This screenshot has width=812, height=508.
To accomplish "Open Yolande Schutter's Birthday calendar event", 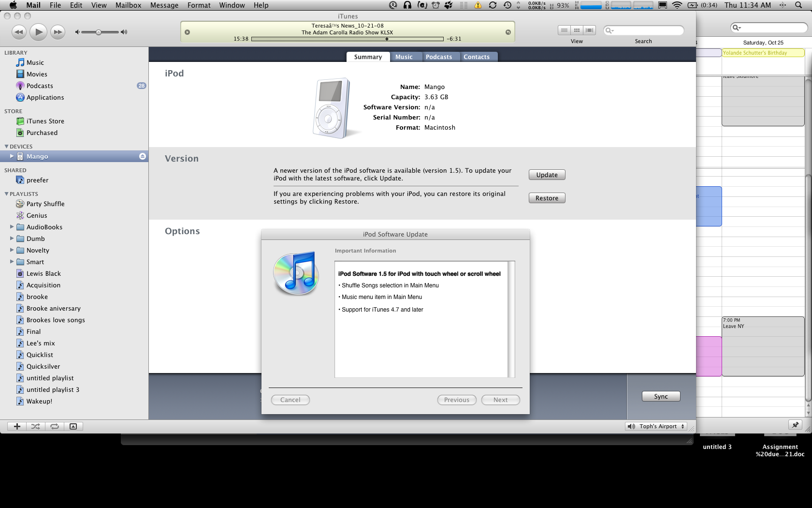I will tap(763, 53).
